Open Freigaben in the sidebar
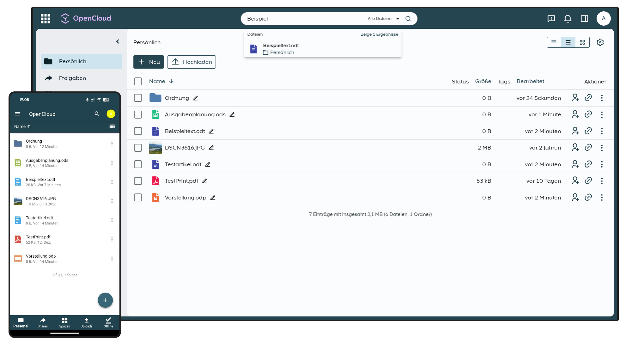This screenshot has width=644, height=343. [72, 78]
